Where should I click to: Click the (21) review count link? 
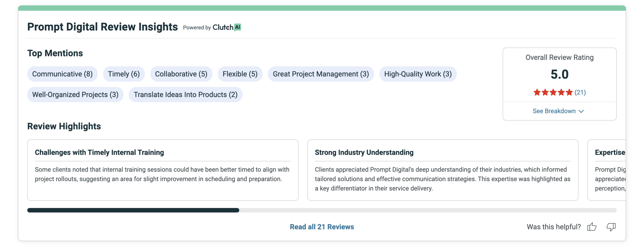point(580,92)
